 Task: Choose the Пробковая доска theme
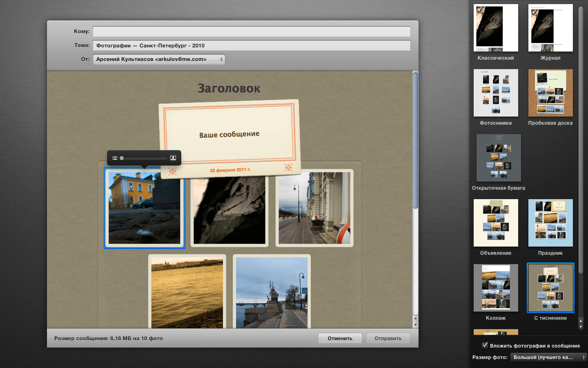(550, 93)
